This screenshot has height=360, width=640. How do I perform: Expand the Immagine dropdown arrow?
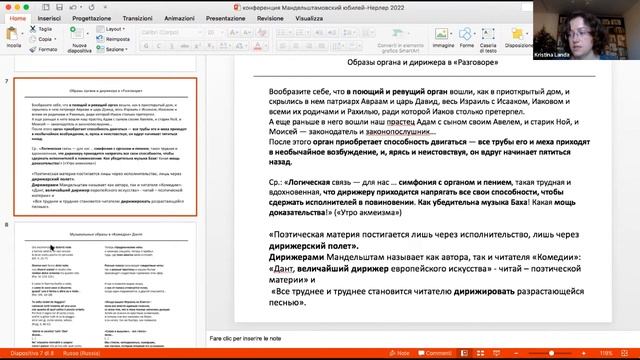coord(451,34)
